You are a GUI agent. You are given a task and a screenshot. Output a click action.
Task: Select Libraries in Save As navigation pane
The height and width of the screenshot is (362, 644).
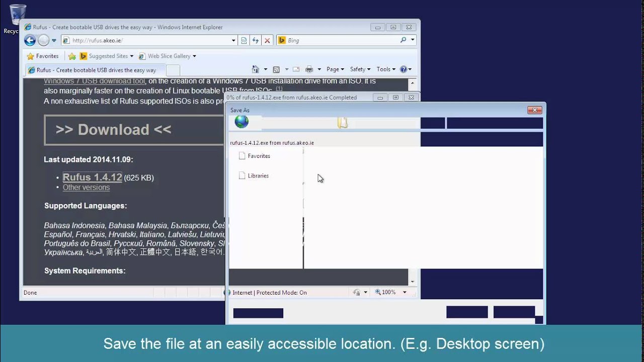pos(253,175)
